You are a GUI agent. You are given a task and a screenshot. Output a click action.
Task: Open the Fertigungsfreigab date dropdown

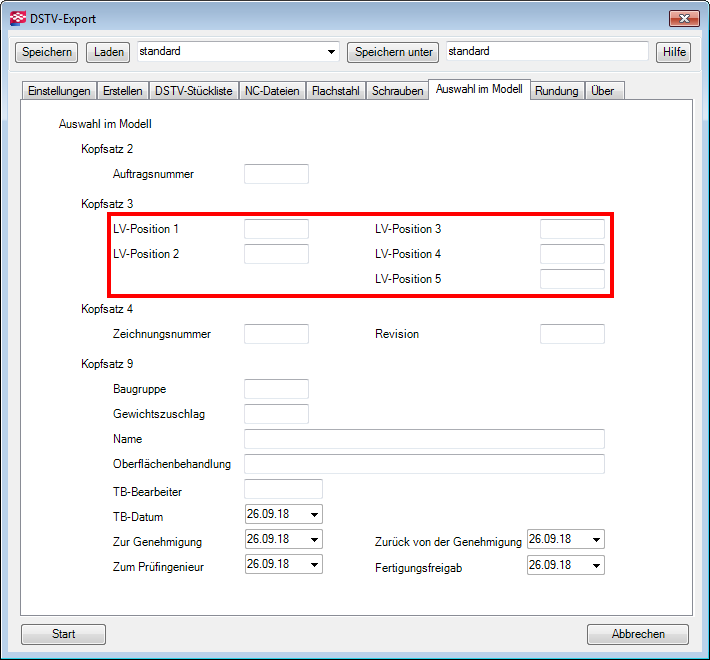point(597,565)
